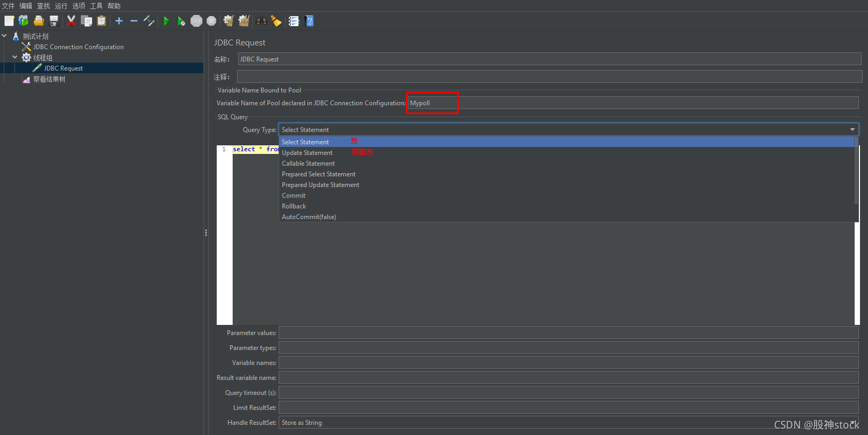Choose Update Statement option
The image size is (868, 435).
pos(566,152)
